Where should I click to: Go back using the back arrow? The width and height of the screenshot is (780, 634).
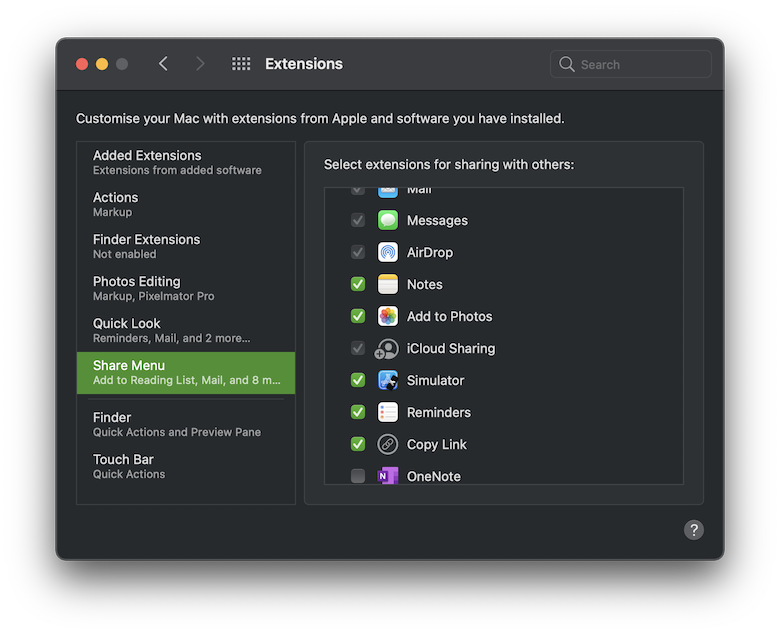[163, 64]
